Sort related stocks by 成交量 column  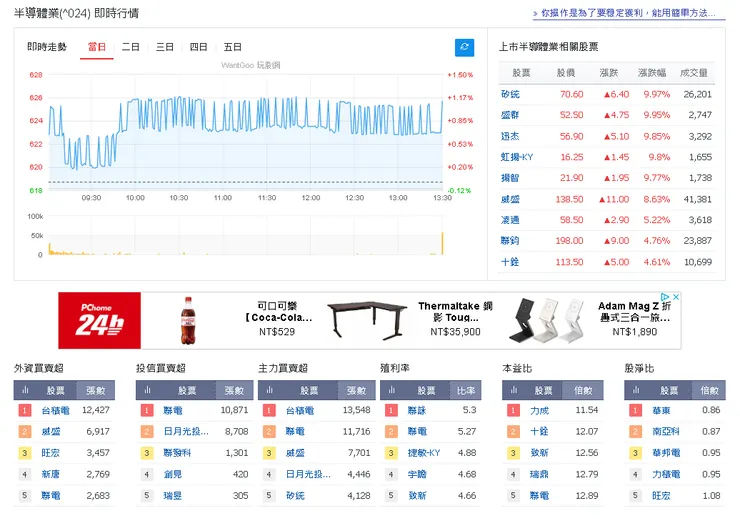(693, 73)
